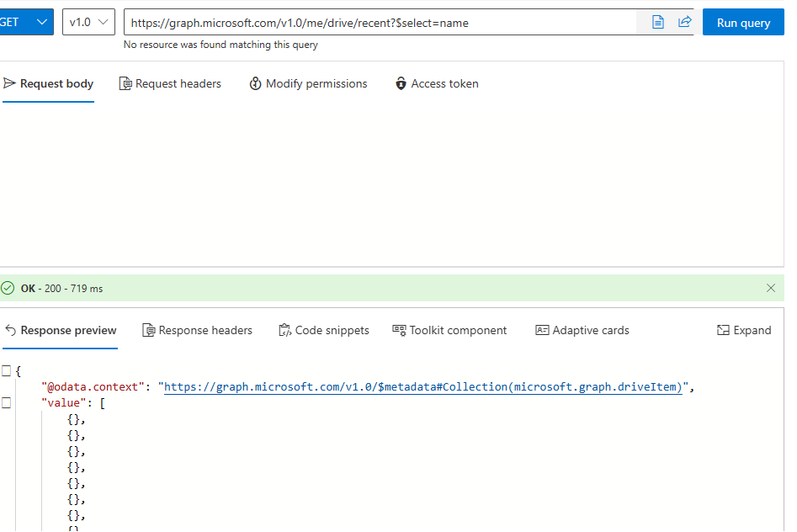Image resolution: width=797 pixels, height=532 pixels.
Task: Dismiss the OK 200 status banner
Action: point(771,287)
